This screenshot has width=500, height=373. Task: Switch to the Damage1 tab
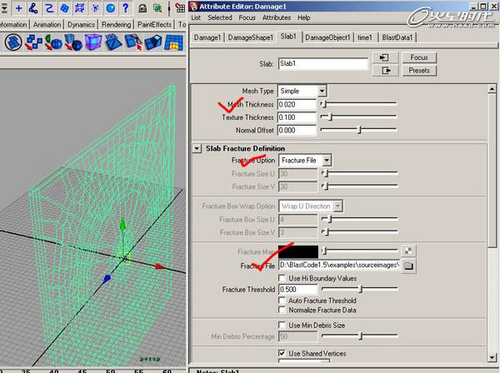pyautogui.click(x=207, y=37)
